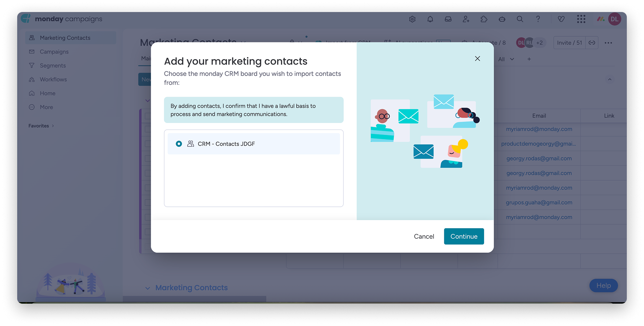
Task: Click the lawful basis confirmation notice
Action: pyautogui.click(x=254, y=110)
